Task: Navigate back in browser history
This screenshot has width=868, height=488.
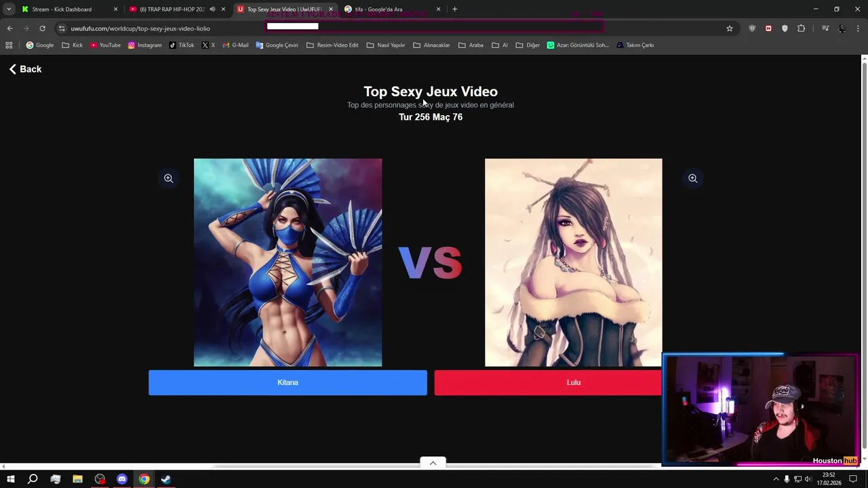Action: tap(9, 28)
